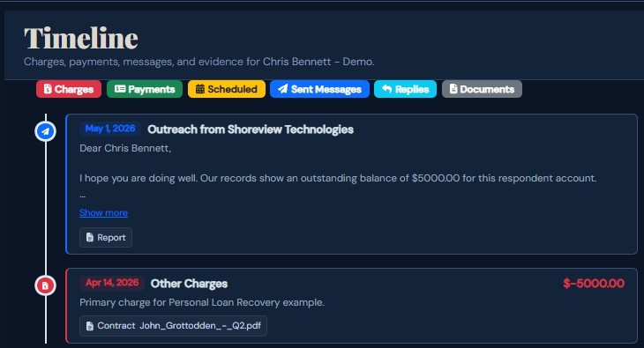Toggle the Documents filter

[482, 89]
